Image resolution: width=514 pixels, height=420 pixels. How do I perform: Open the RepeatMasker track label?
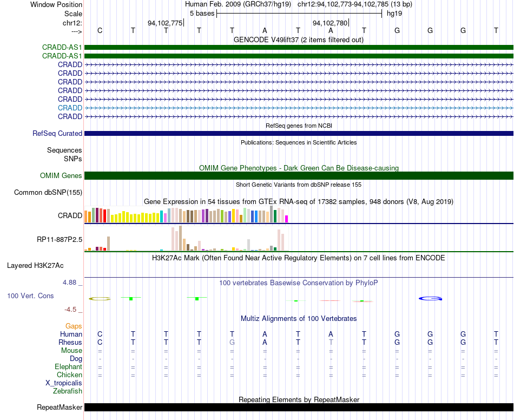[x=60, y=407]
